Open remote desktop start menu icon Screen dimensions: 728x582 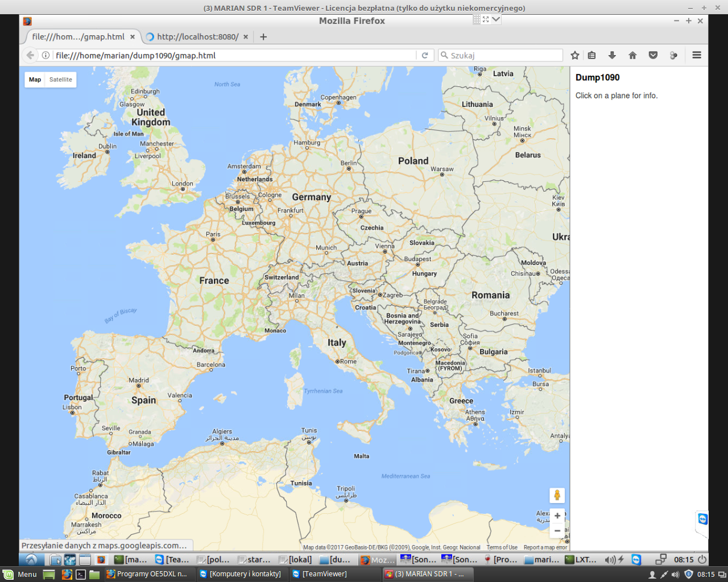tap(31, 559)
